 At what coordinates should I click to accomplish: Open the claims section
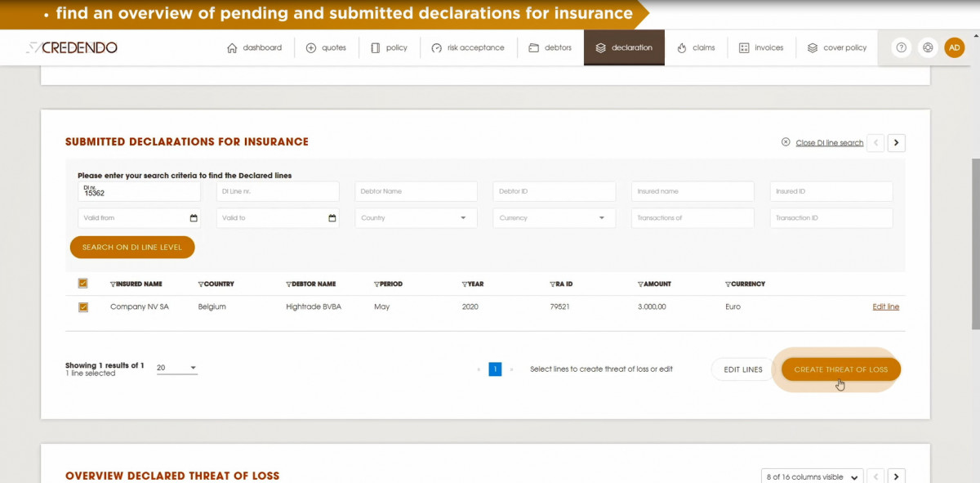696,47
